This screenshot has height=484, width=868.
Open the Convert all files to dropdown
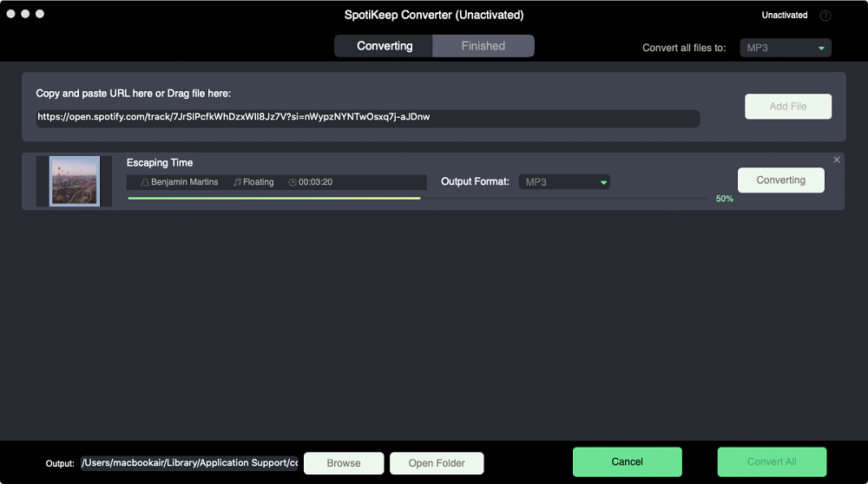pos(785,48)
